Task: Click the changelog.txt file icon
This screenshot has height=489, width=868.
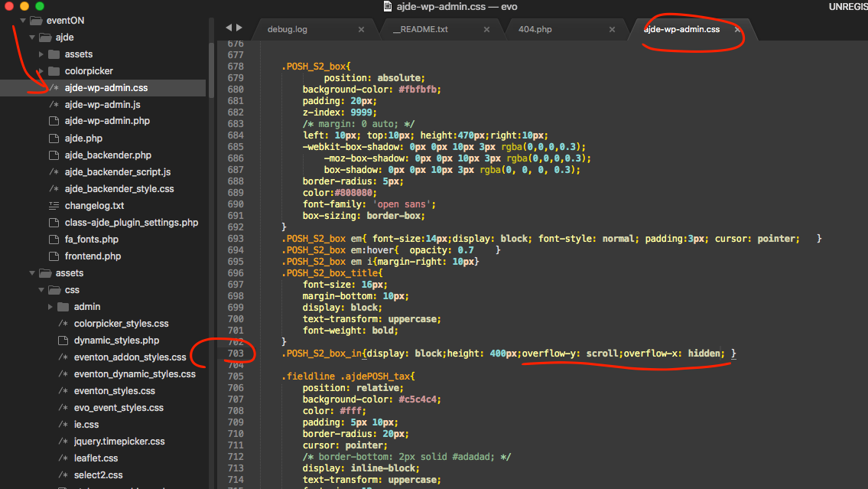Action: [x=54, y=206]
